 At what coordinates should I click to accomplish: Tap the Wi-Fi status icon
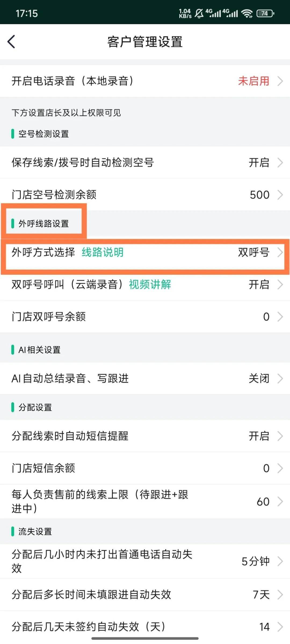tap(247, 13)
